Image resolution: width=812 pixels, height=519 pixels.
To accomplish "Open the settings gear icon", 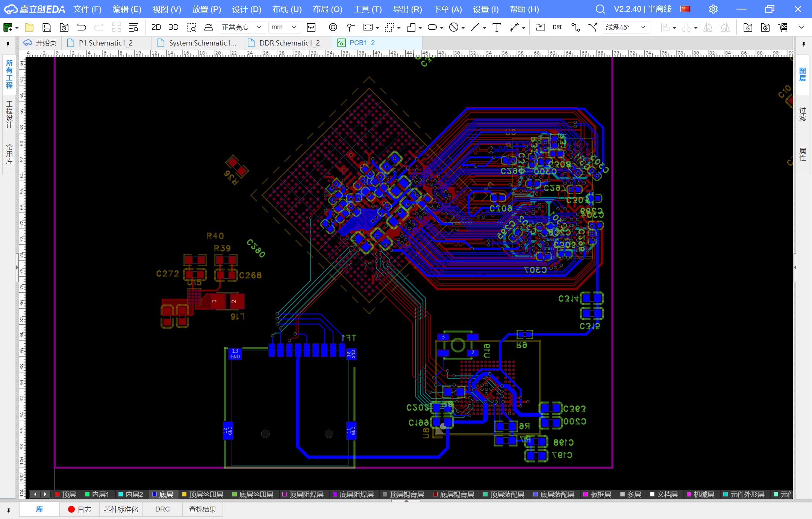I will (713, 9).
